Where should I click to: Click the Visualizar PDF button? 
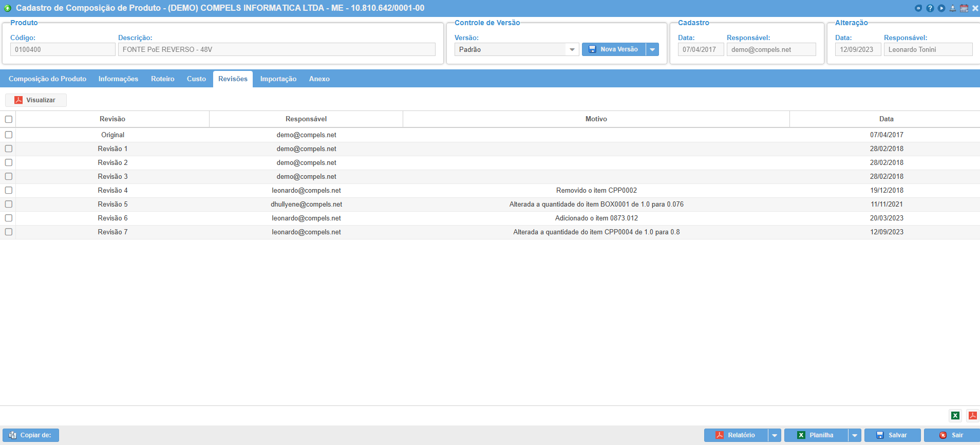36,100
